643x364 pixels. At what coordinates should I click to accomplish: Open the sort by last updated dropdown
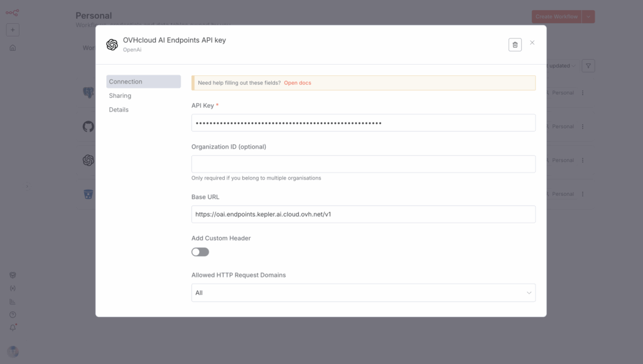click(561, 66)
